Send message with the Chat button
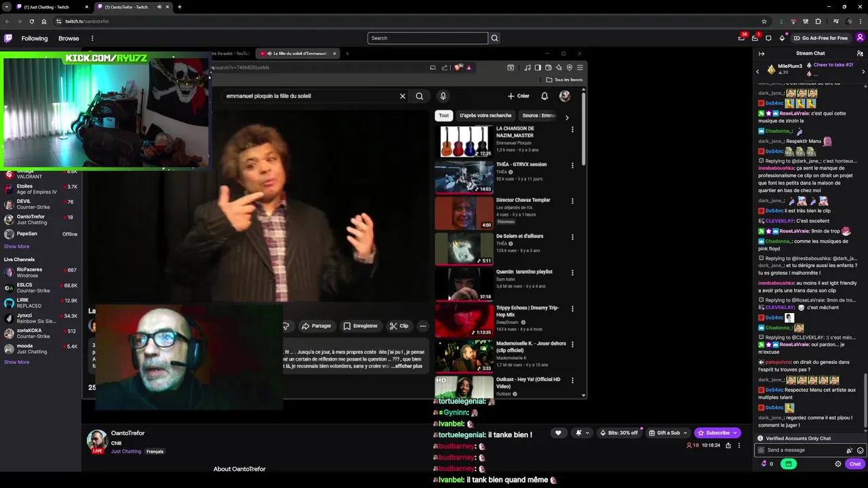The image size is (868, 488). tap(854, 464)
